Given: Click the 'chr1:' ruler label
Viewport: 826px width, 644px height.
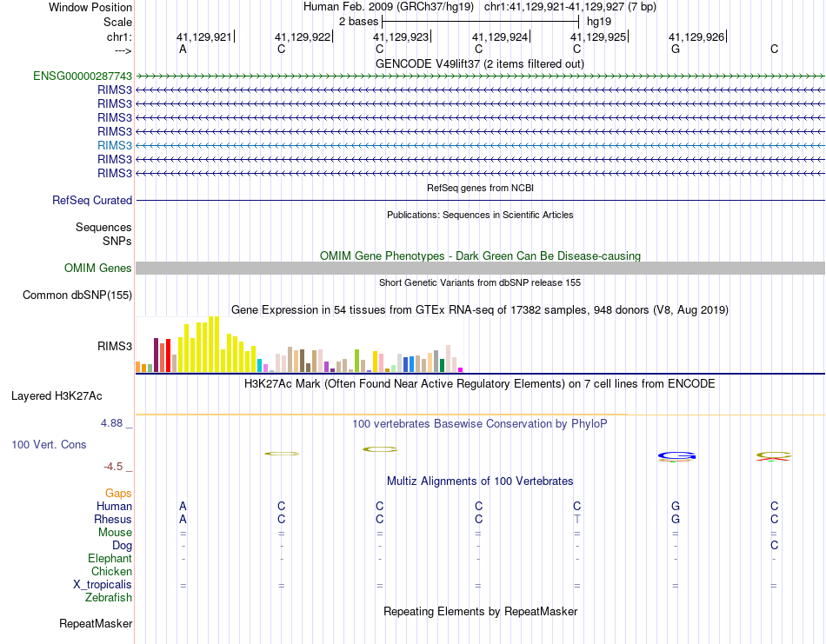Looking at the screenshot, I should pyautogui.click(x=119, y=37).
